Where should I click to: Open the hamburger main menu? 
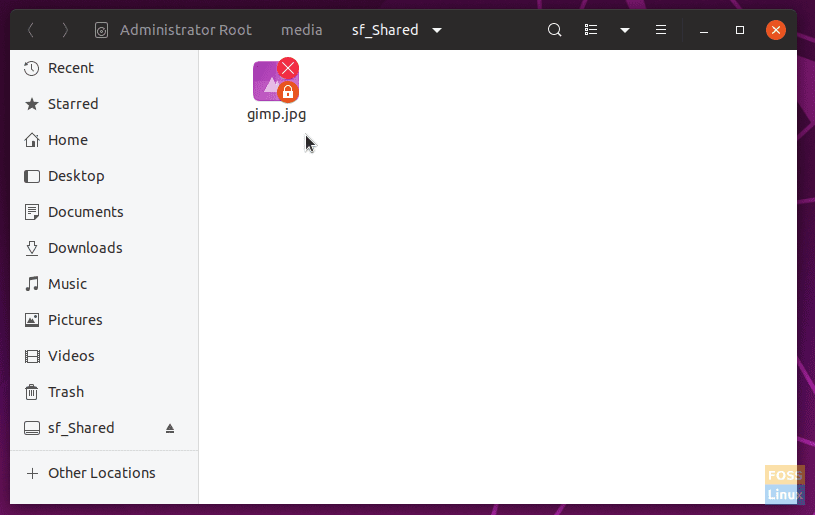(661, 30)
